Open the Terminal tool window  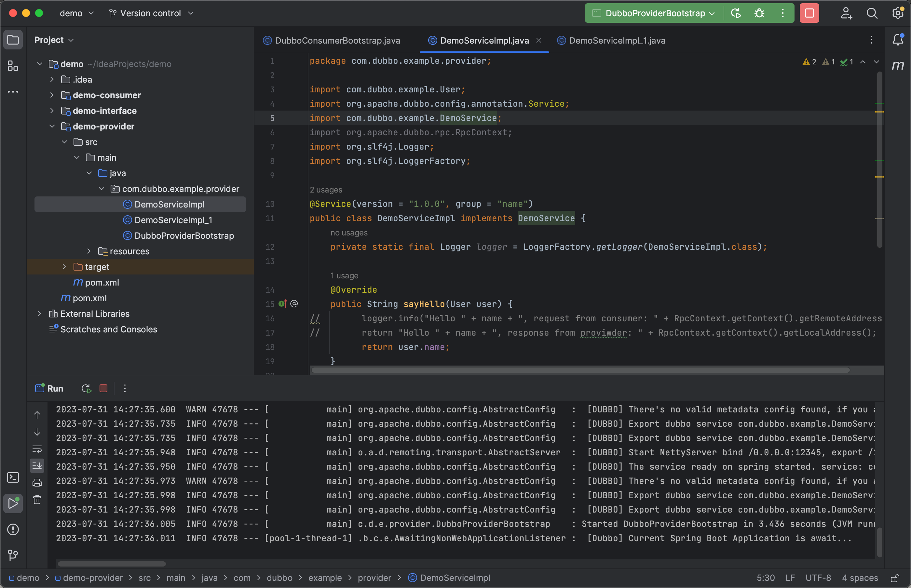tap(13, 477)
